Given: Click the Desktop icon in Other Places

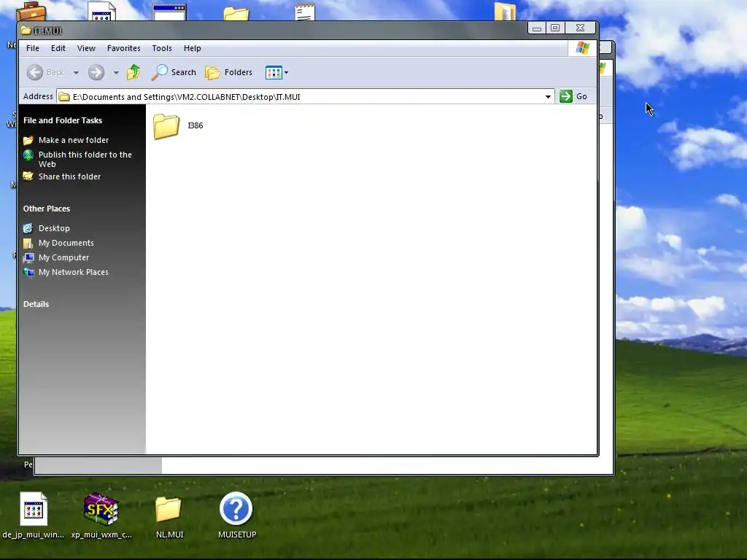Looking at the screenshot, I should tap(28, 228).
